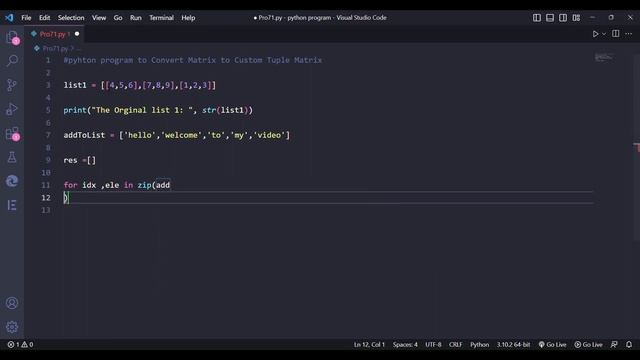Click the res variable on line 9
Image resolution: width=640 pixels, height=360 pixels.
coord(70,160)
